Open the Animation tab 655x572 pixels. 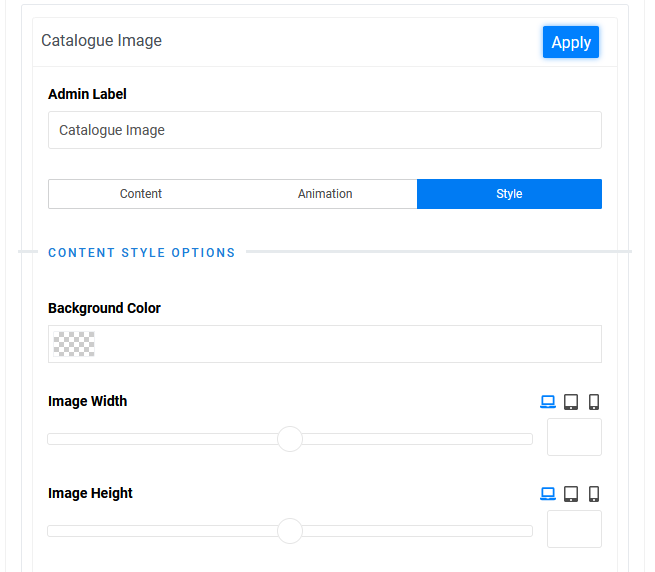click(325, 194)
